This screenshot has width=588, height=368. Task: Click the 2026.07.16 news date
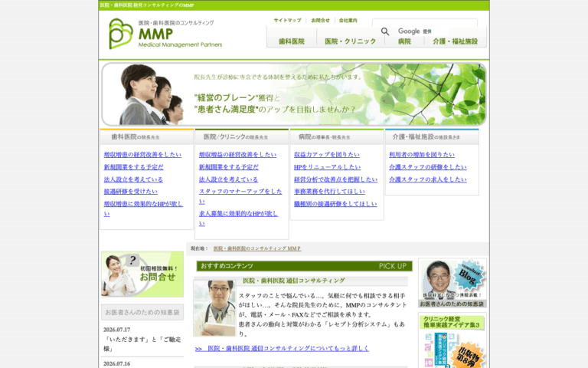(116, 364)
